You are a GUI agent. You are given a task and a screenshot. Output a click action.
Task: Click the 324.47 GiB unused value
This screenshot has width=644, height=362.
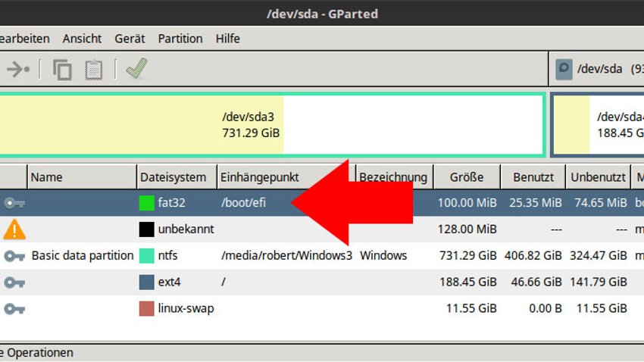(599, 256)
